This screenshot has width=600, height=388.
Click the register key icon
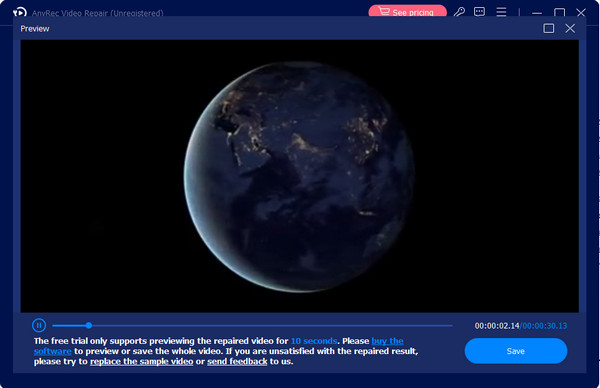[459, 12]
